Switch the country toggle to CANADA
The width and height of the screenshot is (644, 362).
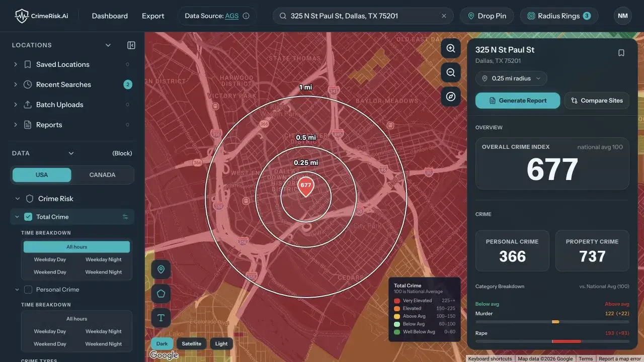click(102, 175)
